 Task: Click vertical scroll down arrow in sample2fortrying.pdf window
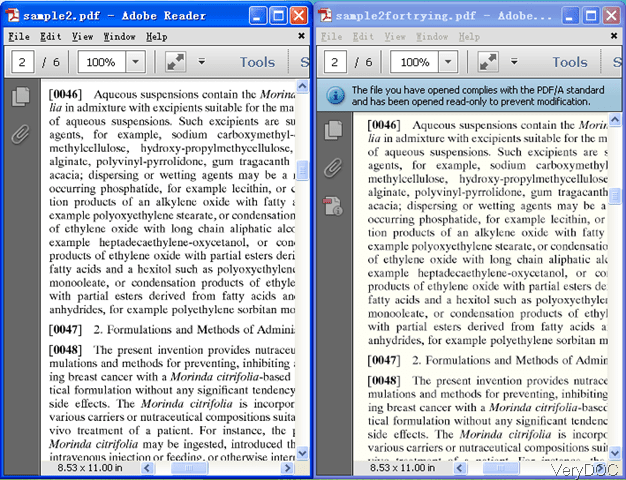(615, 453)
